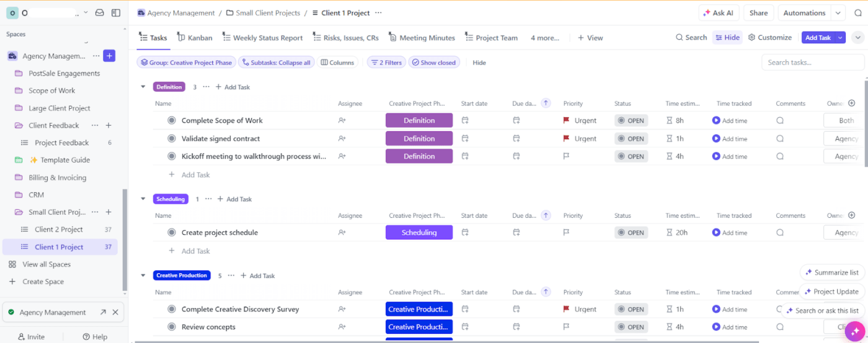Switch to Weekly Status Report tab
The image size is (868, 343).
coord(263,38)
